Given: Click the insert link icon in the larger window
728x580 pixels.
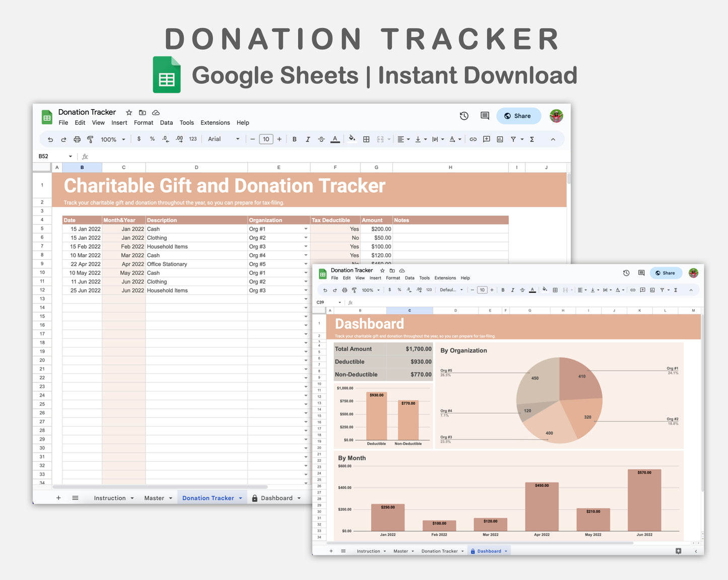Looking at the screenshot, I should [x=473, y=139].
